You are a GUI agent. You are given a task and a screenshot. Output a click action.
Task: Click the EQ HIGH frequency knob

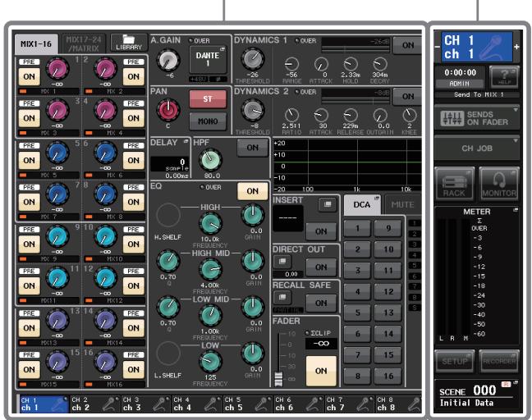pyautogui.click(x=210, y=224)
